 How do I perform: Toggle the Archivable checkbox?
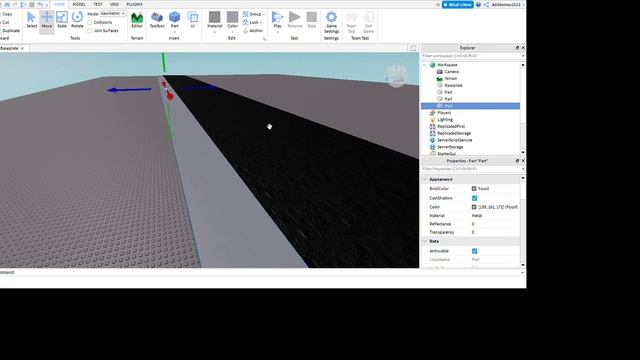[474, 251]
